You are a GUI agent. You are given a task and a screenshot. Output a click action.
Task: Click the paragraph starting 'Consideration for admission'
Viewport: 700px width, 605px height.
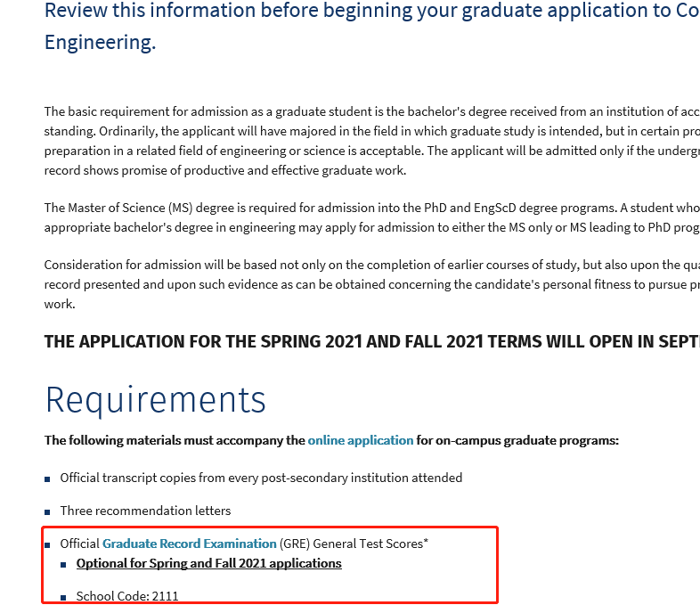click(372, 284)
